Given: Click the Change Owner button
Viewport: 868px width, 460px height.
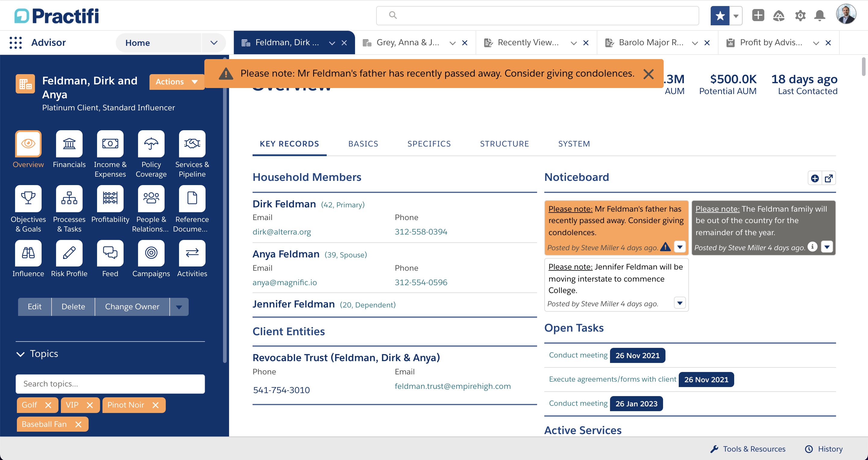Looking at the screenshot, I should [x=132, y=307].
